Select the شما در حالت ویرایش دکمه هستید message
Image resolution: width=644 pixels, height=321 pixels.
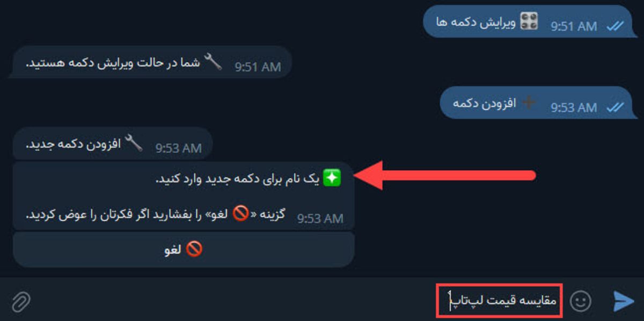(152, 63)
